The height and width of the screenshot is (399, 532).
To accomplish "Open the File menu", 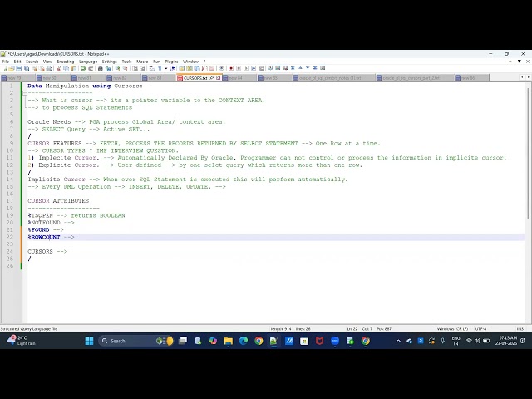I will tap(6, 62).
